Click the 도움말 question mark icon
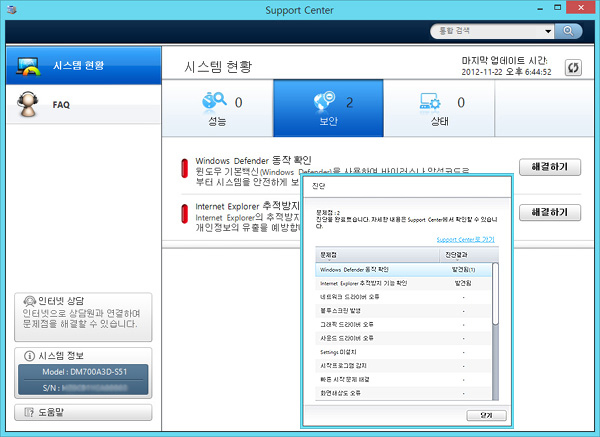Image resolution: width=600 pixels, height=437 pixels. 29,413
